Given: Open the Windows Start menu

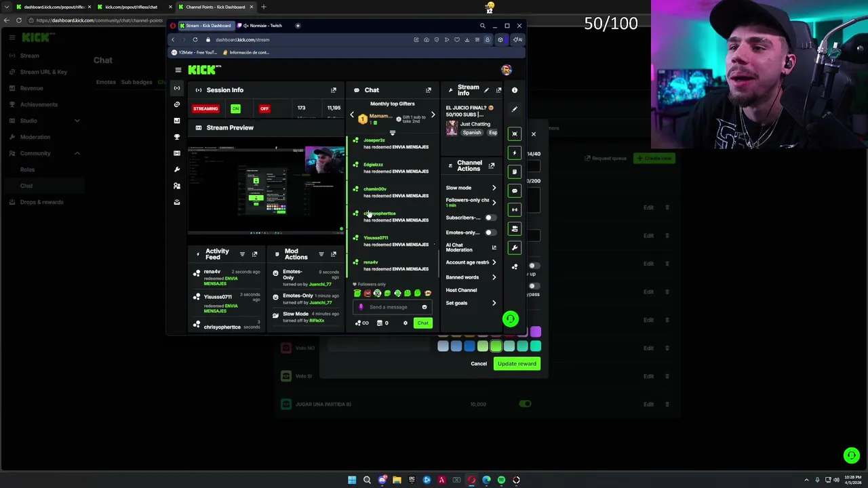Looking at the screenshot, I should (x=352, y=480).
